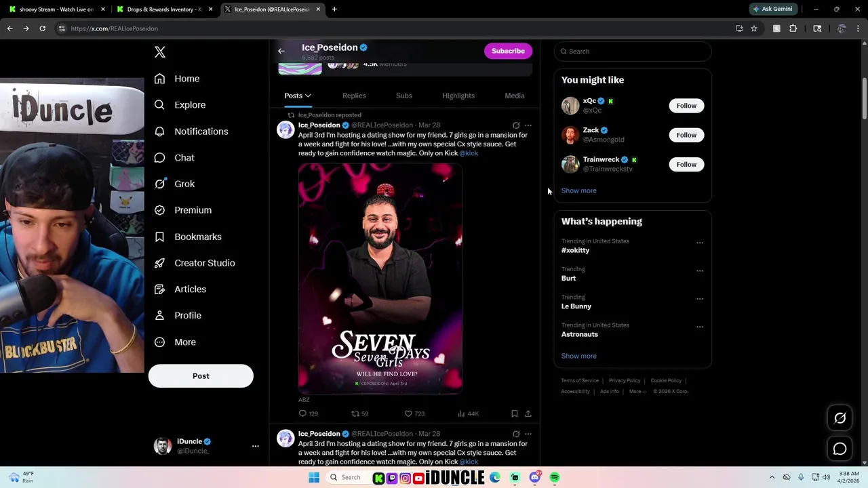This screenshot has width=868, height=488.
Task: Show more under What's happening
Action: 579,356
